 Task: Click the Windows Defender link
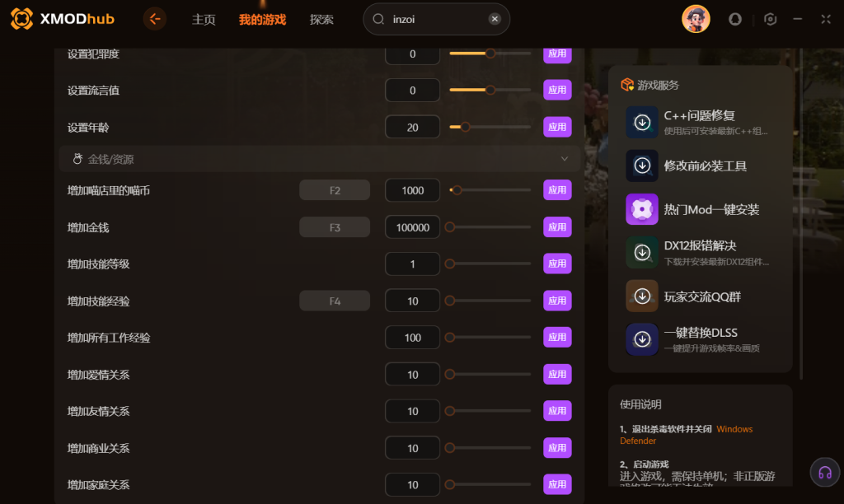pyautogui.click(x=687, y=435)
